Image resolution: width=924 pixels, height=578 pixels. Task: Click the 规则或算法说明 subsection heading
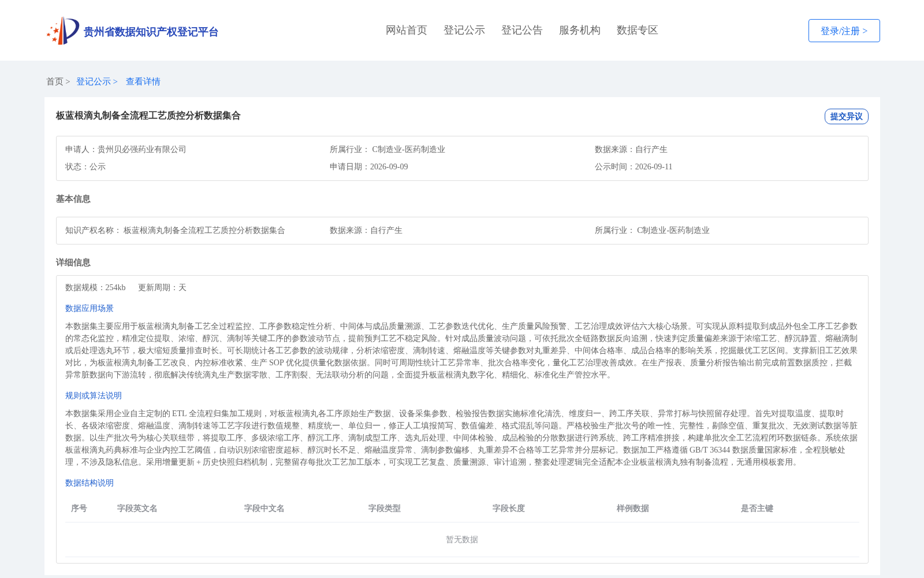[x=94, y=395]
